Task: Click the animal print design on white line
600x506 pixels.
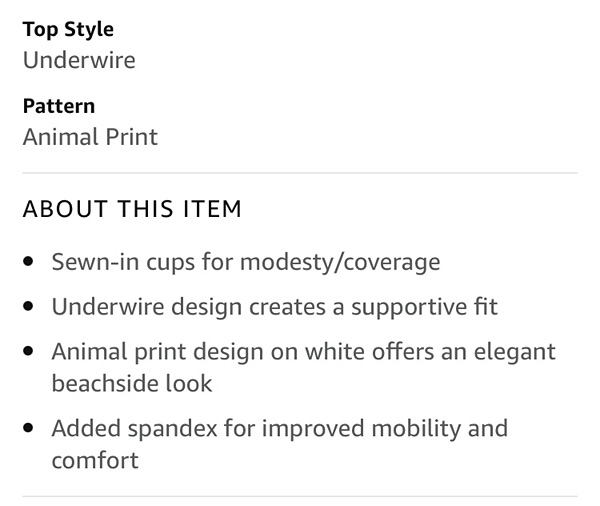Action: coord(303,351)
